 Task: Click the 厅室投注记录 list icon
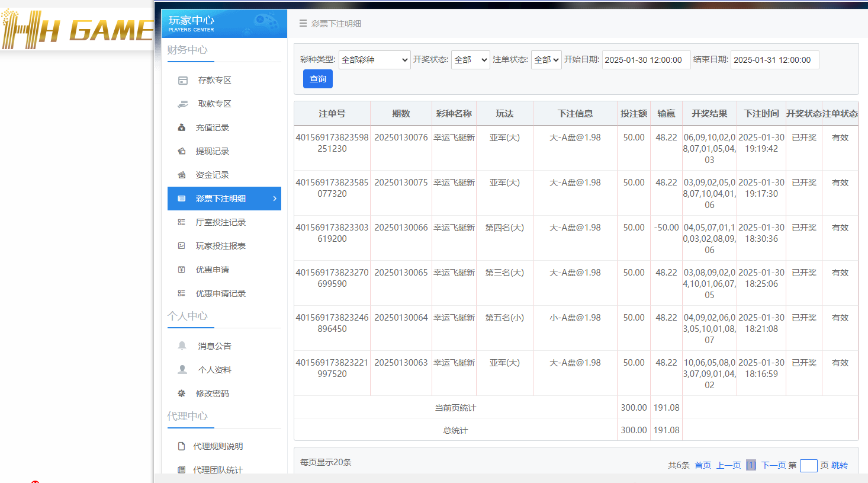tap(182, 222)
